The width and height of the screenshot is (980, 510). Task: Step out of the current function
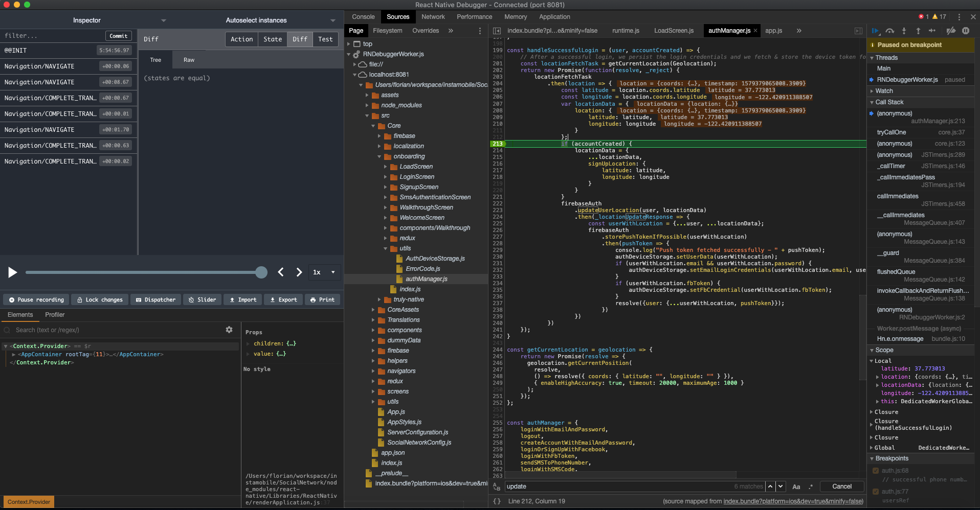point(918,31)
